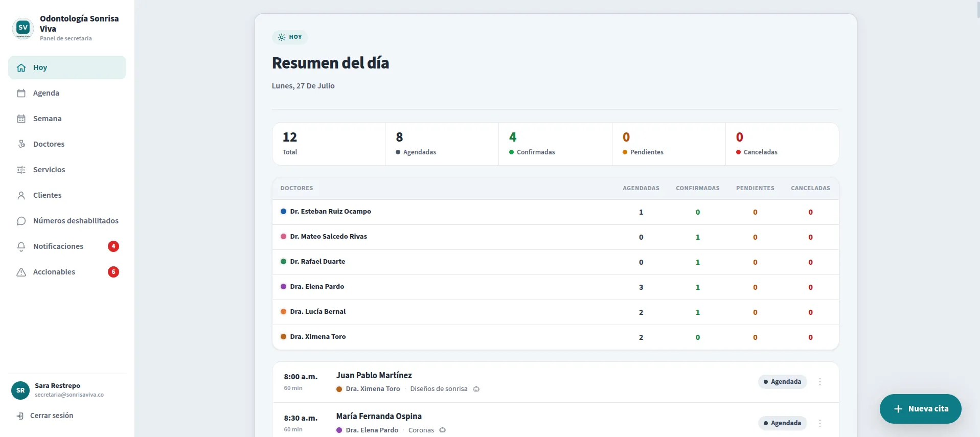
Task: Click the 8:30 a.m. appointment time
Action: (x=301, y=418)
